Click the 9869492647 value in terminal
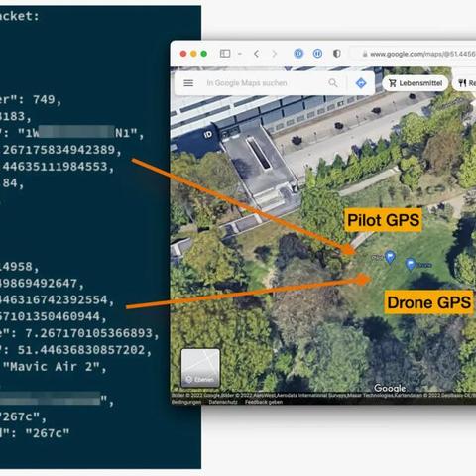The width and height of the screenshot is (476, 476). (x=39, y=284)
